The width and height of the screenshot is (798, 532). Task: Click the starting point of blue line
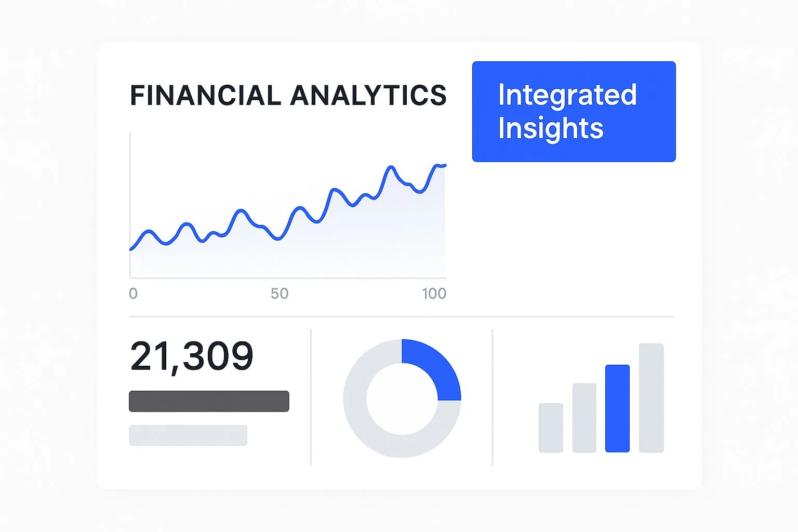(x=130, y=249)
